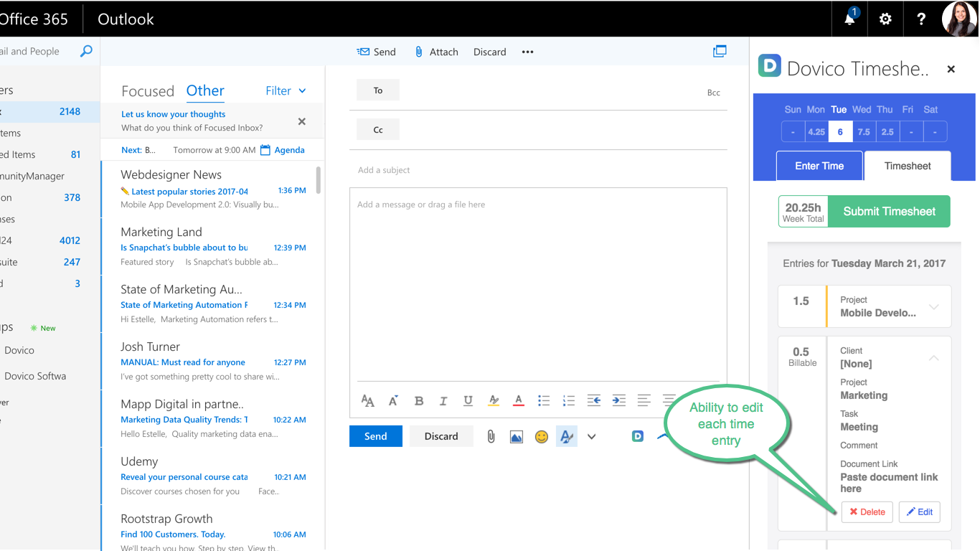The height and width of the screenshot is (551, 980).
Task: Select the Sun day cell
Action: coord(793,131)
